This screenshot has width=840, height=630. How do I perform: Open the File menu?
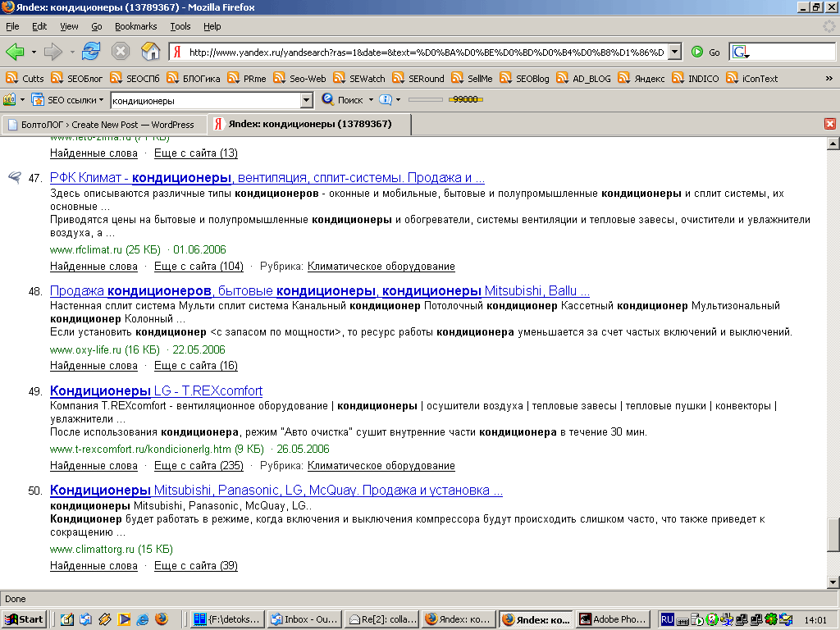pyautogui.click(x=12, y=26)
